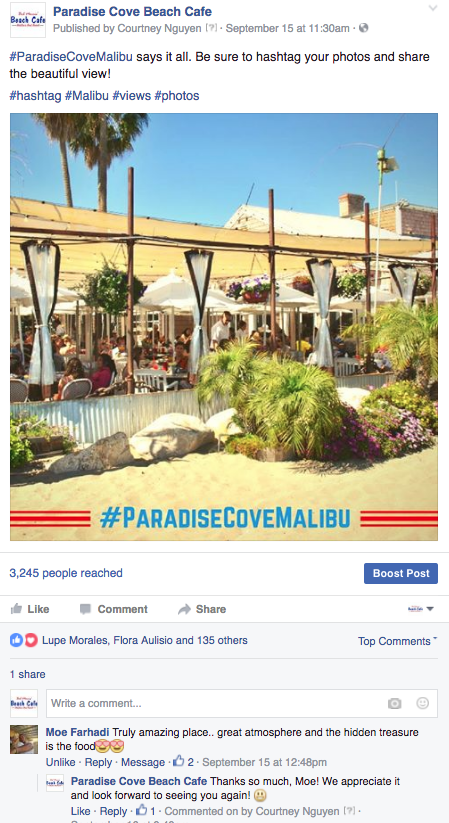Click the Boost Post button

401,573
